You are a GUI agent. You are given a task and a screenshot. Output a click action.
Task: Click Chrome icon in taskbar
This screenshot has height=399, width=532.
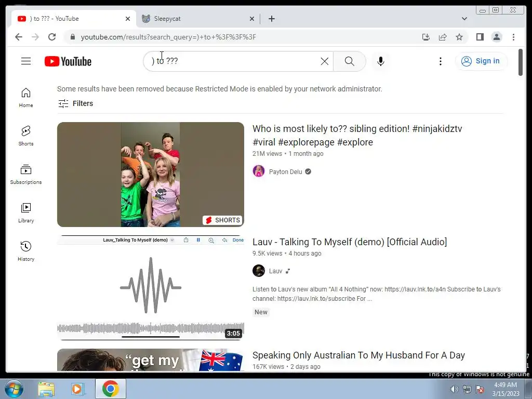coord(111,389)
